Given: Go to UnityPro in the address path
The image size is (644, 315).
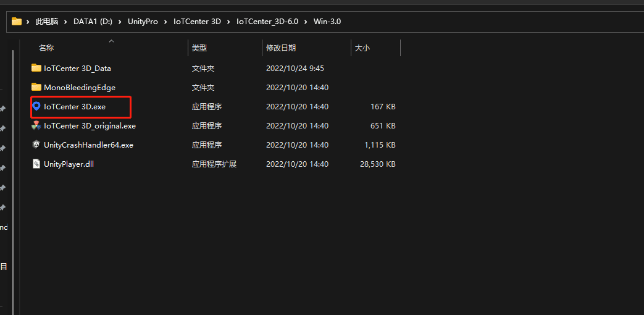Looking at the screenshot, I should click(x=143, y=22).
